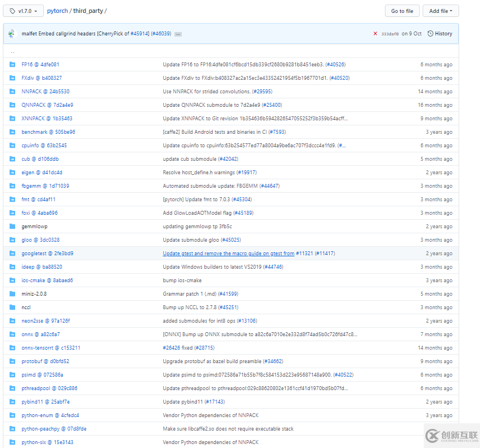Click the submodule icon next to pybind11
The width and height of the screenshot is (480, 448).
coord(12,402)
